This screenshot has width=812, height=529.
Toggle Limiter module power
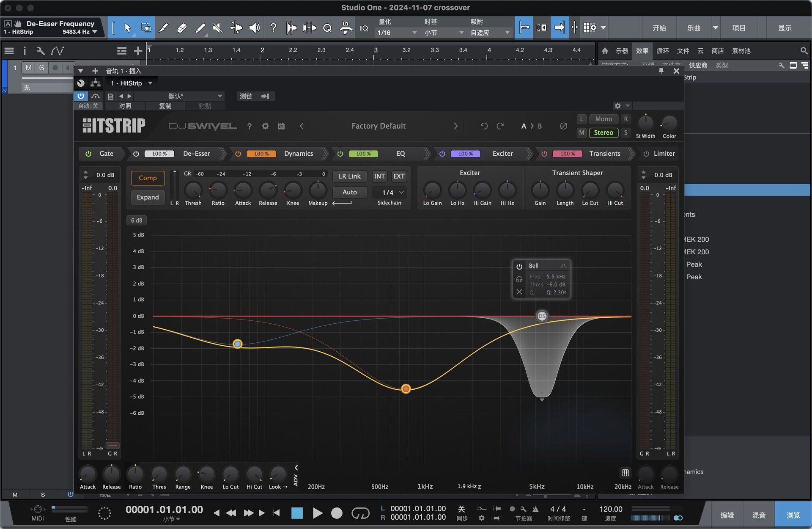coord(646,154)
